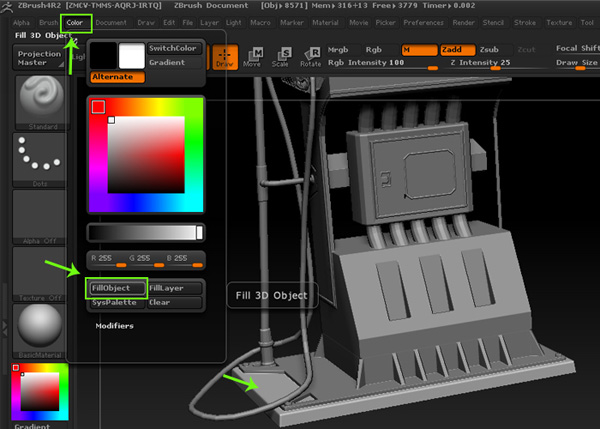Expand the Modifiers section
Viewport: 600px width, 429px height.
(116, 326)
